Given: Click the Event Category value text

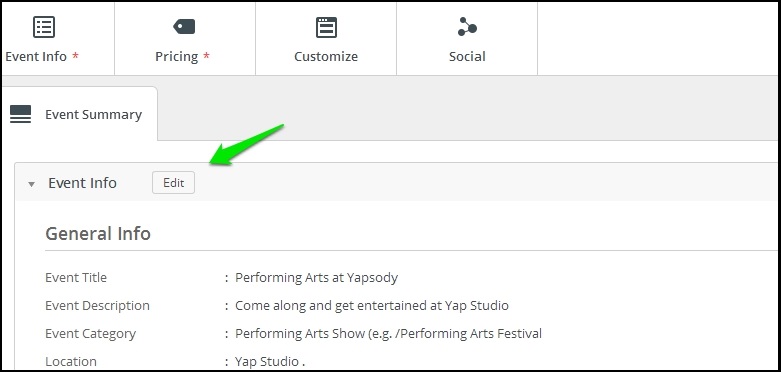Looking at the screenshot, I should point(389,333).
